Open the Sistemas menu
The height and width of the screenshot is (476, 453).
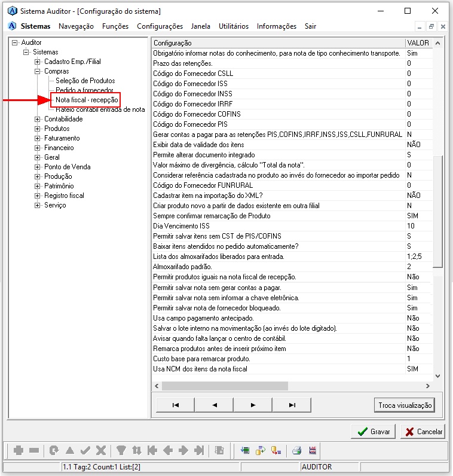(x=35, y=26)
